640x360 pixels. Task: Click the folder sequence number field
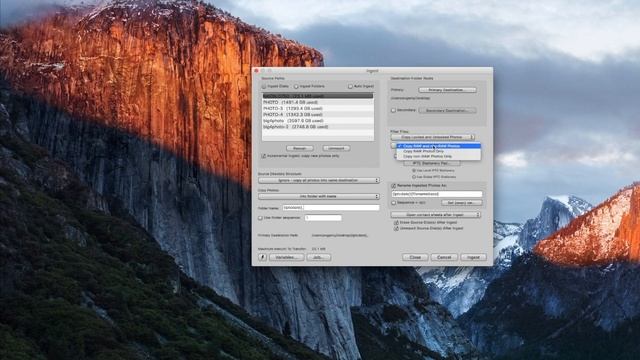(323, 218)
